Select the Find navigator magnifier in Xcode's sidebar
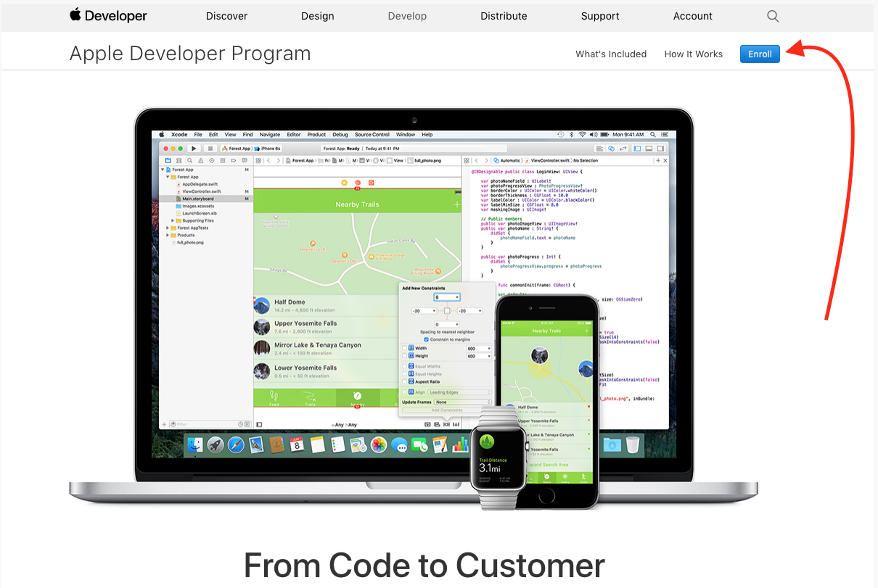 (x=190, y=160)
